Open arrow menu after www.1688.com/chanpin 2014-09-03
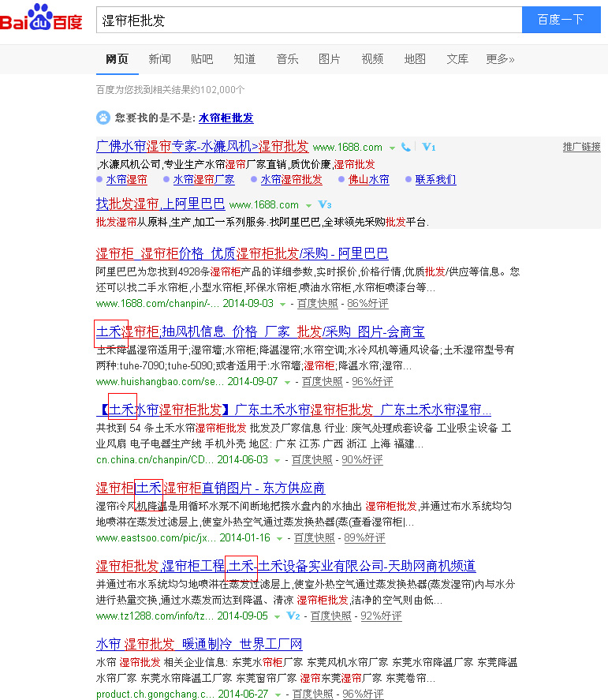The width and height of the screenshot is (608, 700). click(283, 305)
